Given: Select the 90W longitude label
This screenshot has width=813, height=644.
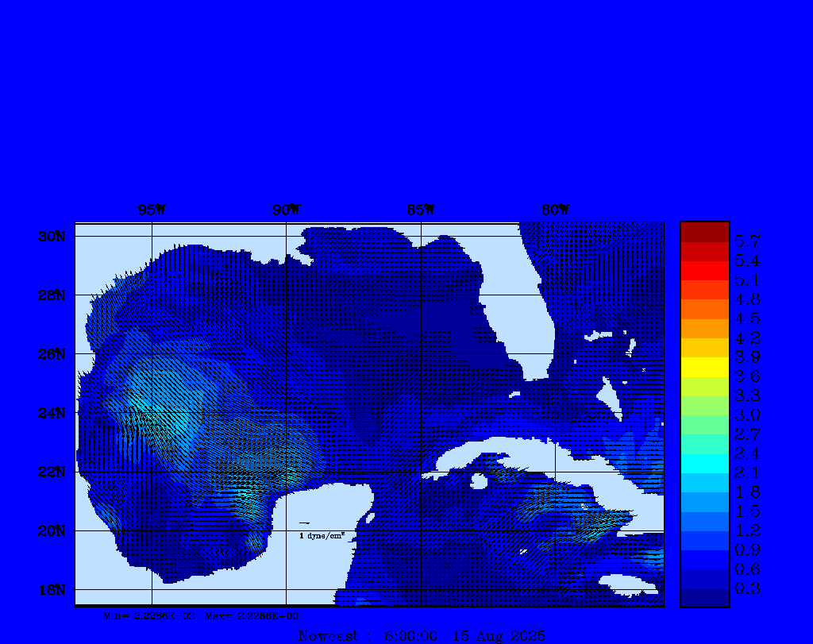Looking at the screenshot, I should click(x=287, y=210).
